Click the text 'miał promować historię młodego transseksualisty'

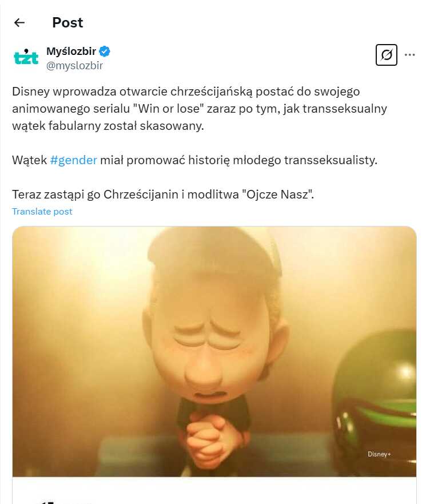239,160
